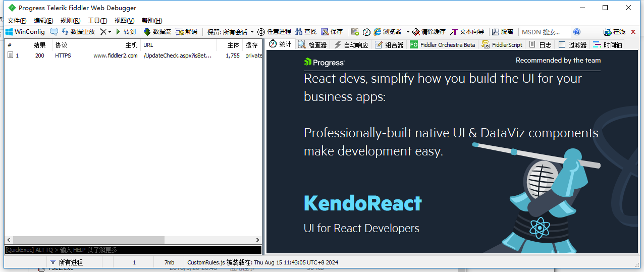The width and height of the screenshot is (644, 272).
Task: Toggle the 在线 (Online) status indicator
Action: pyautogui.click(x=614, y=32)
